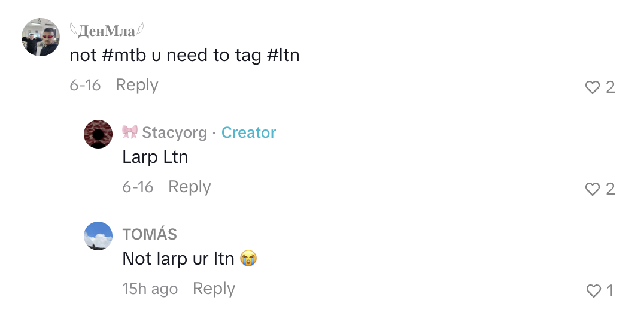
Task: Reply to Stacyorg's Larp Ltn comment
Action: pyautogui.click(x=189, y=187)
